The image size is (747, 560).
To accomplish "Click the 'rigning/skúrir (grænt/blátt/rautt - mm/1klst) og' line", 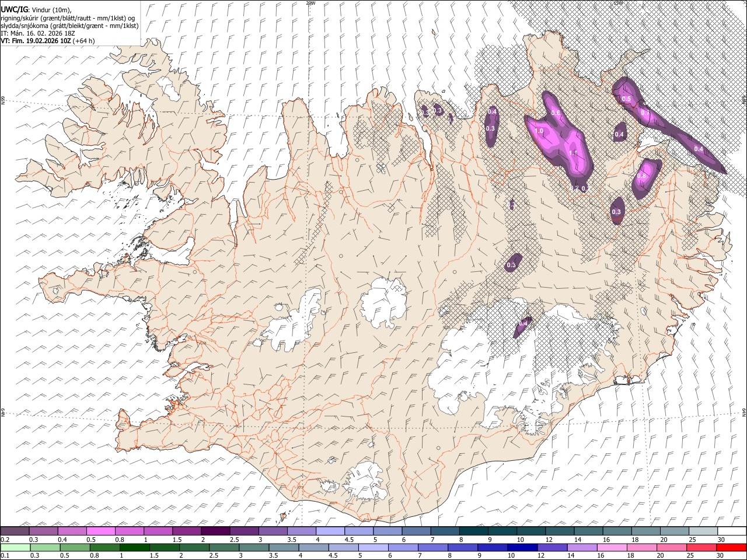I will (68, 17).
